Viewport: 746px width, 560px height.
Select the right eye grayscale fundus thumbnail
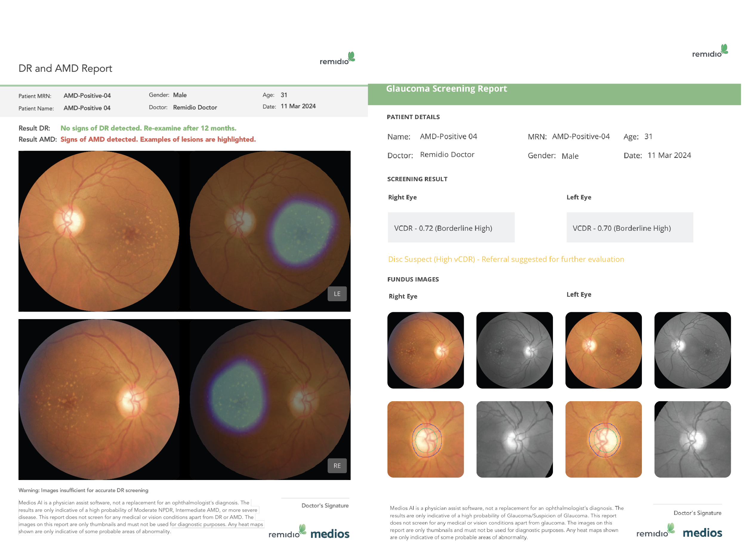click(x=514, y=350)
